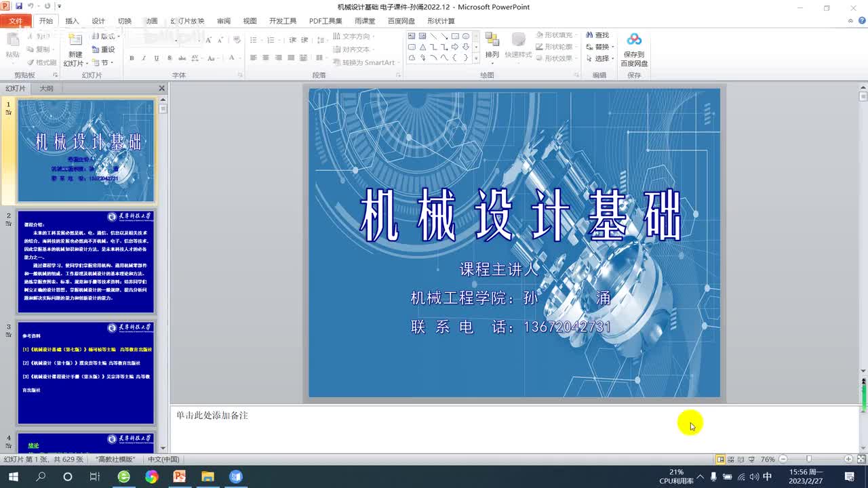Start the slide show from the status bar
868x488 pixels.
coord(751,460)
